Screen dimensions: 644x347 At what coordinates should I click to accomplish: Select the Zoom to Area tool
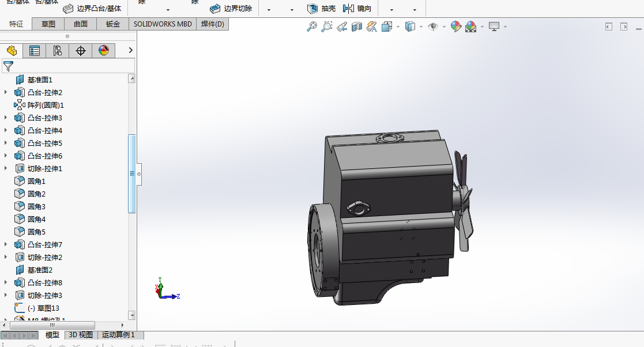(326, 27)
